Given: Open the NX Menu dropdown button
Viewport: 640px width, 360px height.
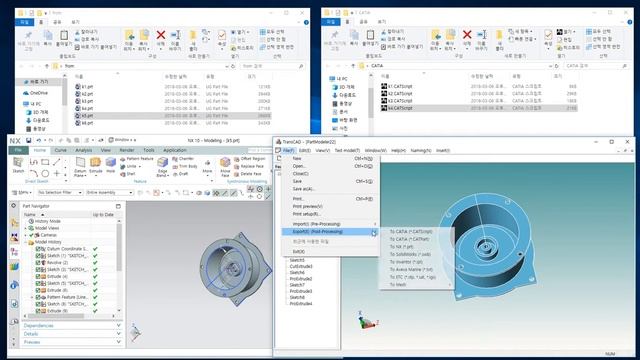Looking at the screenshot, I should pyautogui.click(x=22, y=192).
